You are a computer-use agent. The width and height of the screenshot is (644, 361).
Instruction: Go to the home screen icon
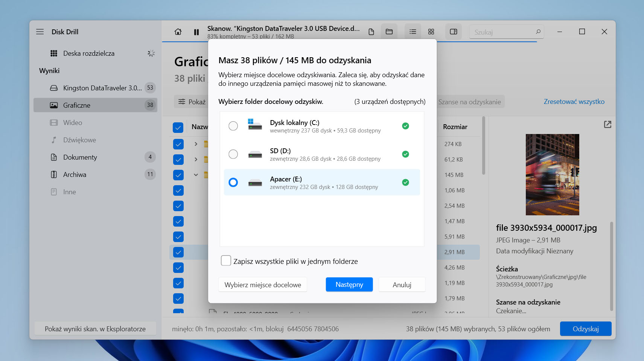(178, 32)
